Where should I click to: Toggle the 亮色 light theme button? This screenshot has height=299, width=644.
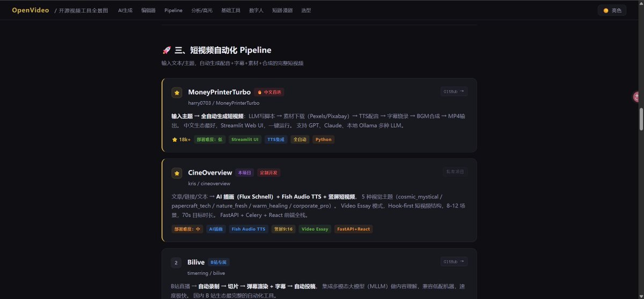click(x=612, y=10)
